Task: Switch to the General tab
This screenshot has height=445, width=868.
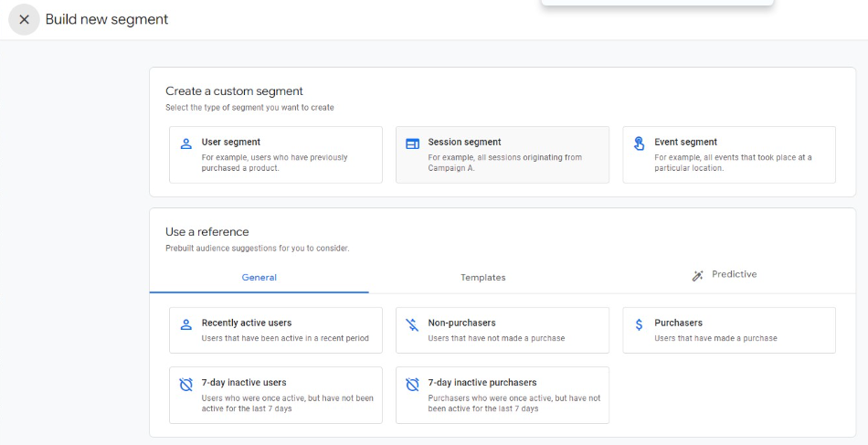Action: pos(259,277)
